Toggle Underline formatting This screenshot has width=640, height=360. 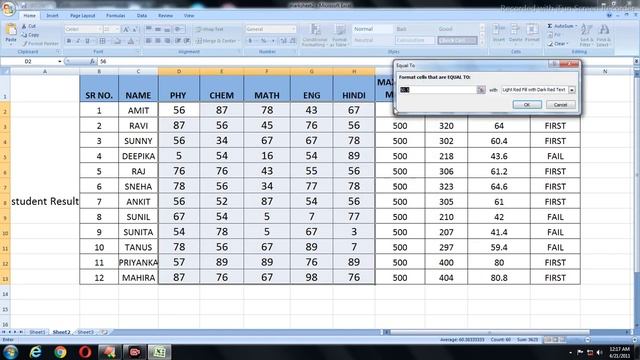tap(87, 41)
